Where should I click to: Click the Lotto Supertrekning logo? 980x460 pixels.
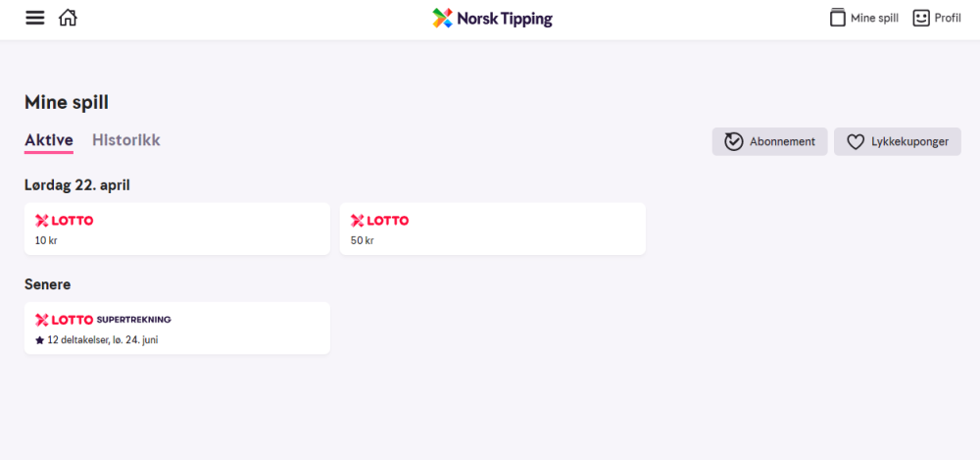pos(103,320)
